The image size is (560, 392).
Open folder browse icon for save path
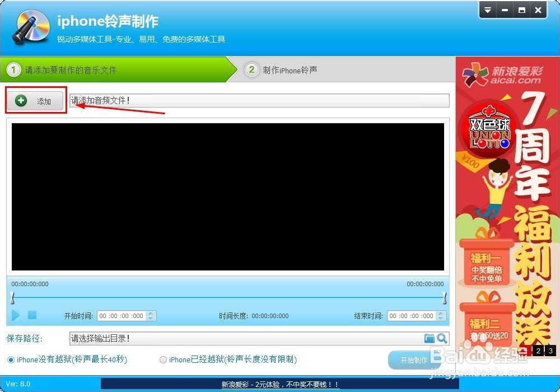[430, 338]
